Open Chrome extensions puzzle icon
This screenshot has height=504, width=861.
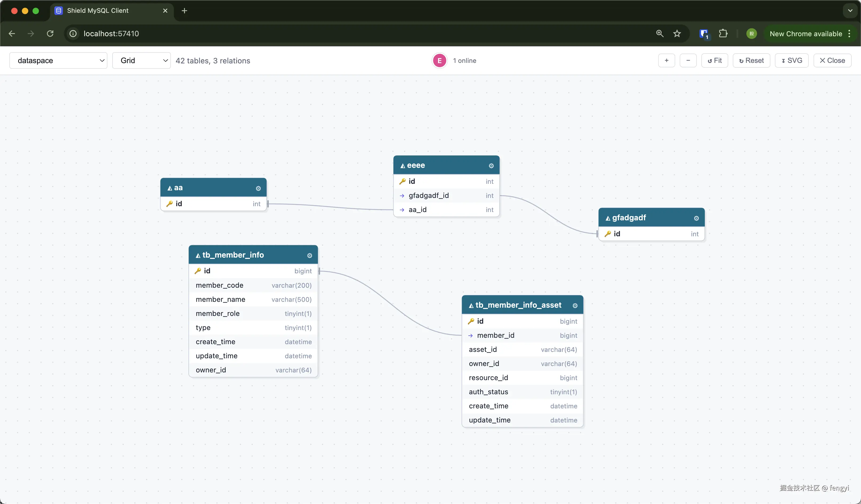coord(723,34)
